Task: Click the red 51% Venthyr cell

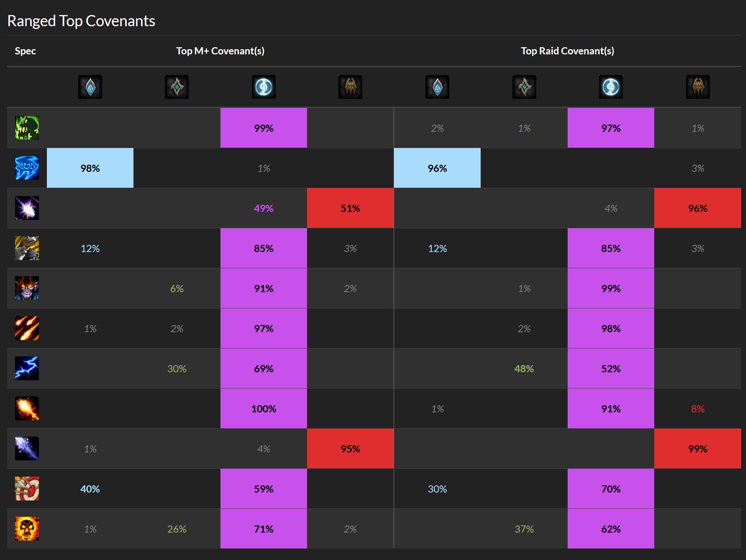Action: click(x=350, y=208)
